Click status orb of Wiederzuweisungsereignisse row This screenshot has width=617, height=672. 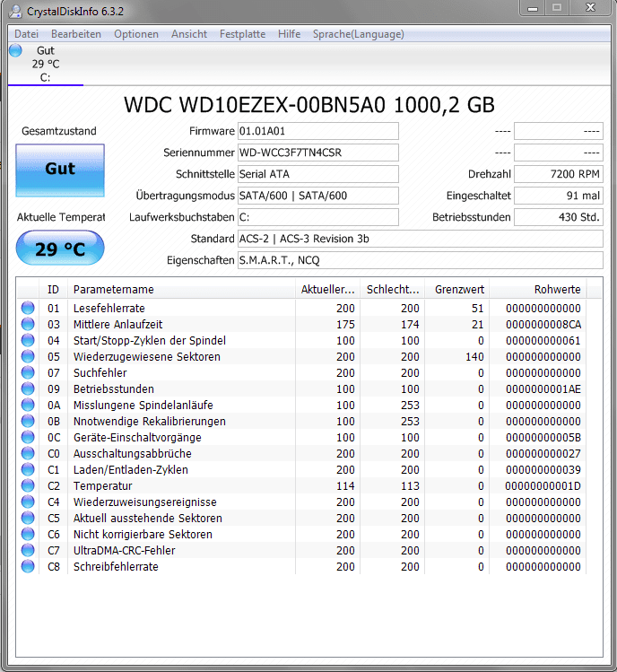coord(28,502)
